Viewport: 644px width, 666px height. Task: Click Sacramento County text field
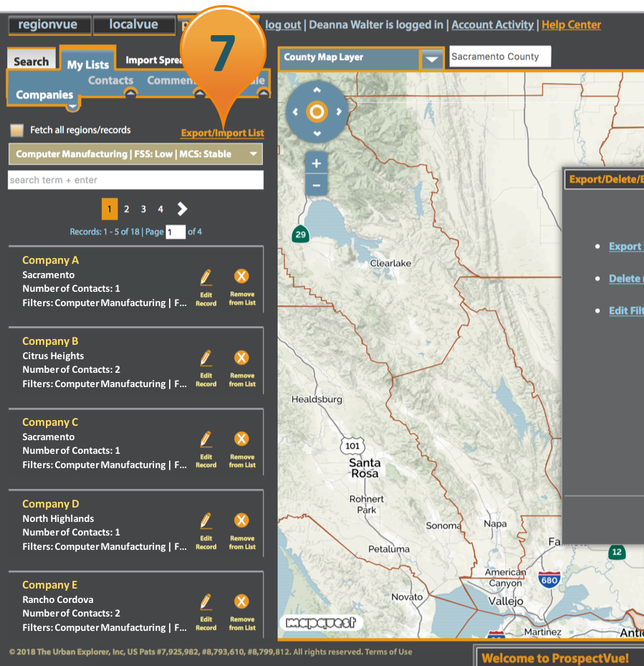point(500,57)
